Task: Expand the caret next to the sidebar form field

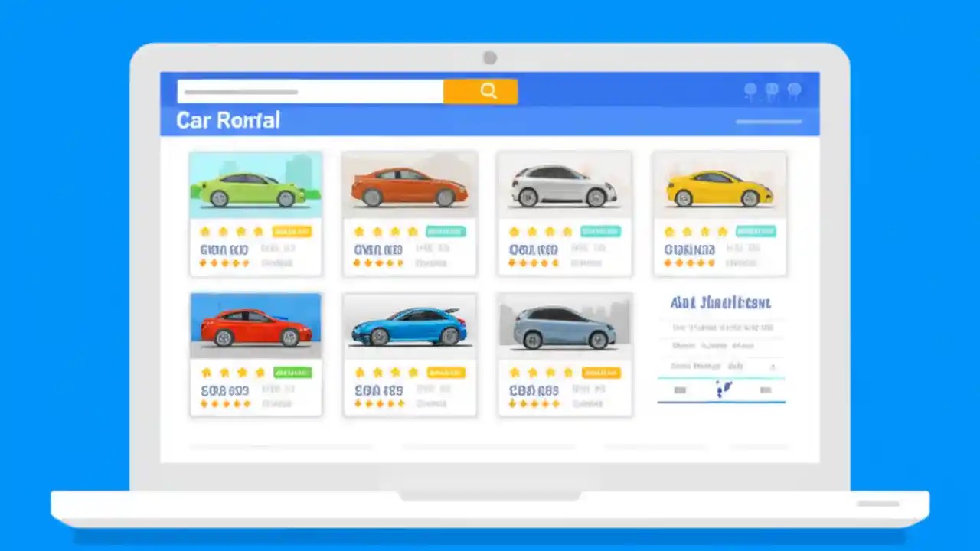Action: (773, 366)
